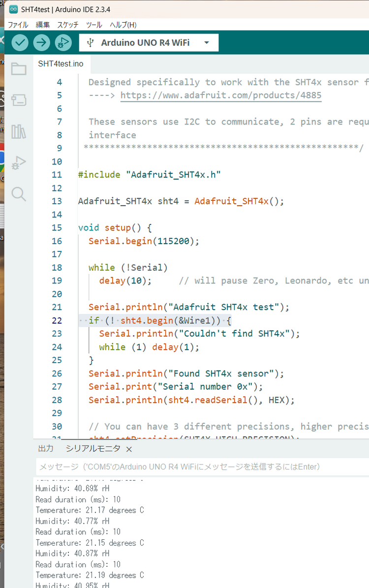Screen dimensions: 369x588
Task: Open the Search magnifier in sidebar
Action: point(19,194)
